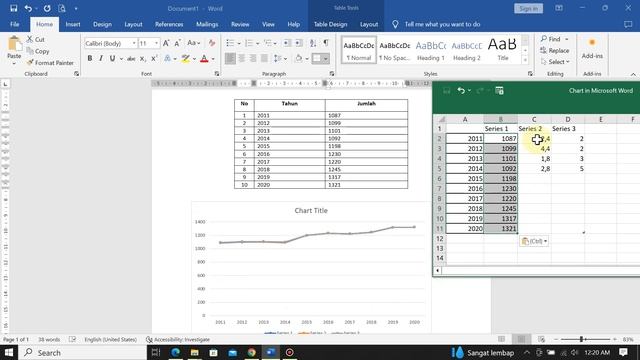
Task: Click Replace in Editing group
Action: [x=554, y=50]
